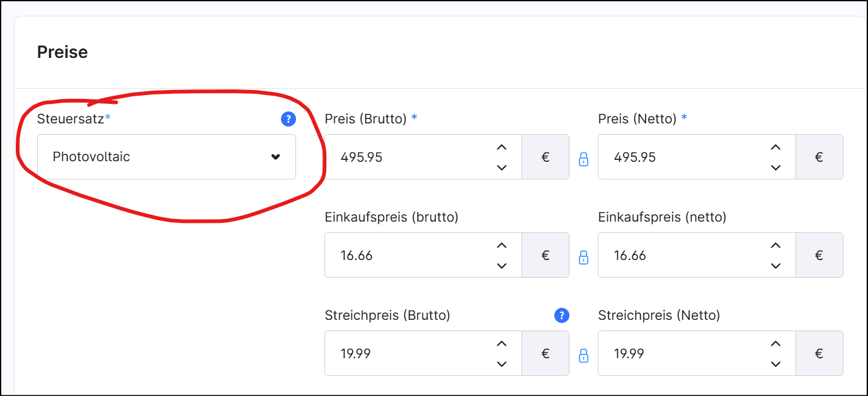868x396 pixels.
Task: Increase Einkaufspreis (brutto) using up arrow
Action: coord(501,246)
